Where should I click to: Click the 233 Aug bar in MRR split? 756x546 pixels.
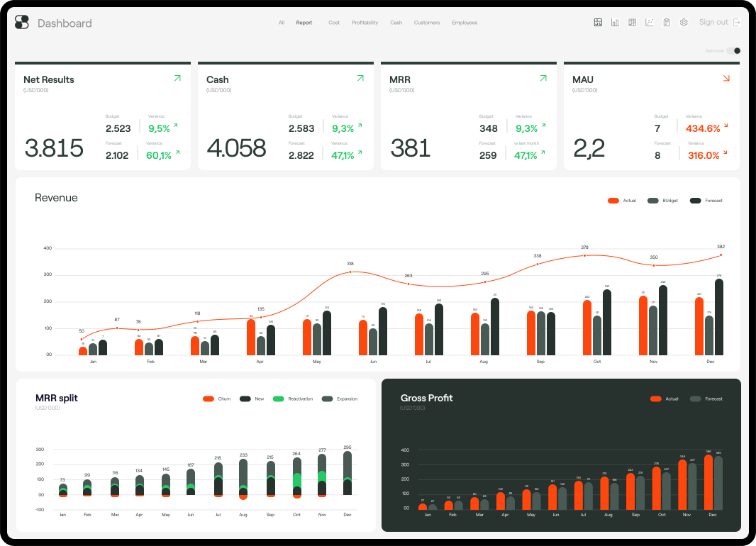[243, 479]
